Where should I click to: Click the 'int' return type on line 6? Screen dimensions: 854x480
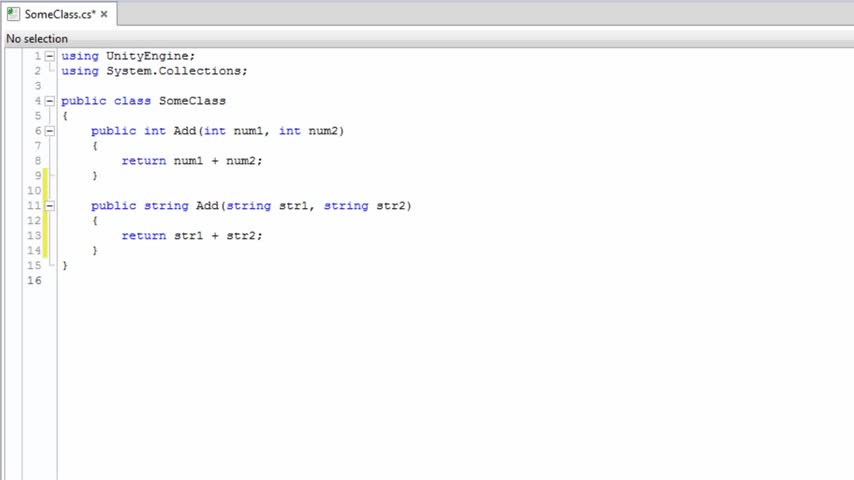pos(155,131)
